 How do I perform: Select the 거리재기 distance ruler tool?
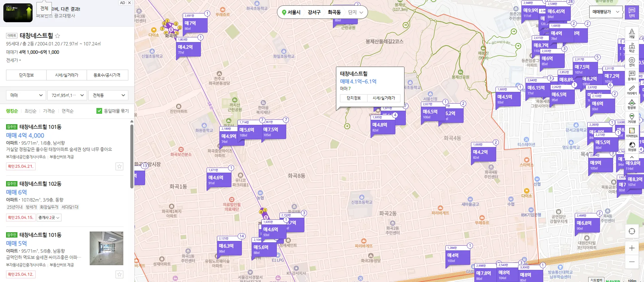pos(632,90)
